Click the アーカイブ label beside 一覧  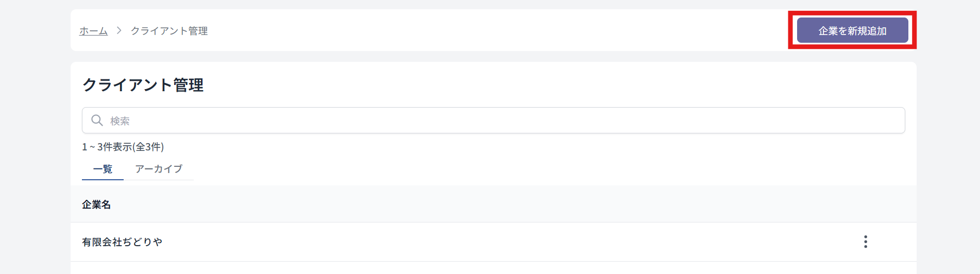coord(159,169)
